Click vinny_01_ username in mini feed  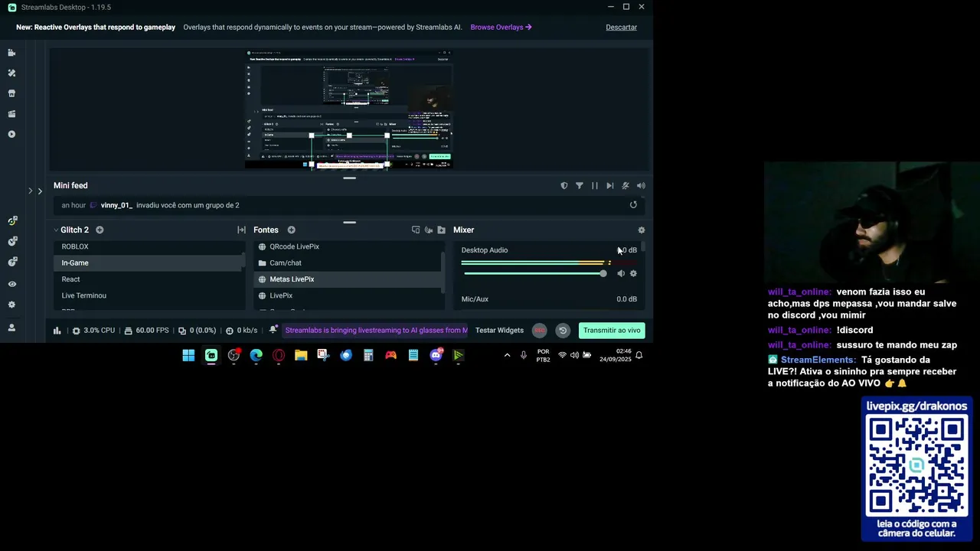coord(116,205)
